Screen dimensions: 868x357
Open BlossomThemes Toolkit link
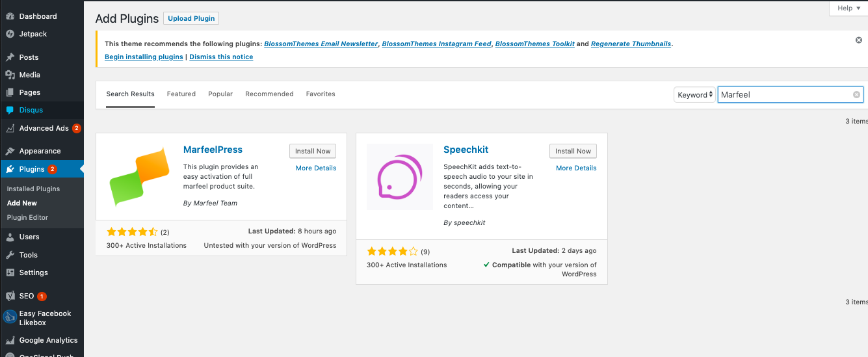[x=534, y=44]
